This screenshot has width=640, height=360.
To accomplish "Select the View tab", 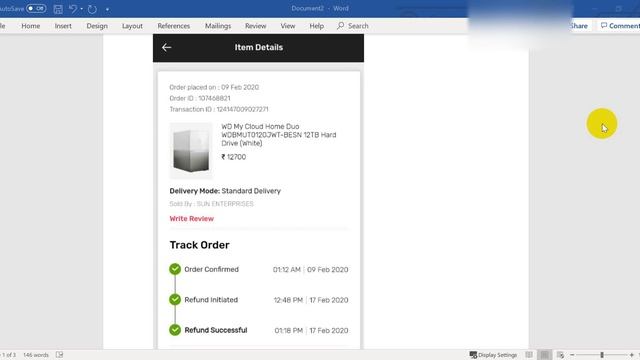I will (288, 26).
